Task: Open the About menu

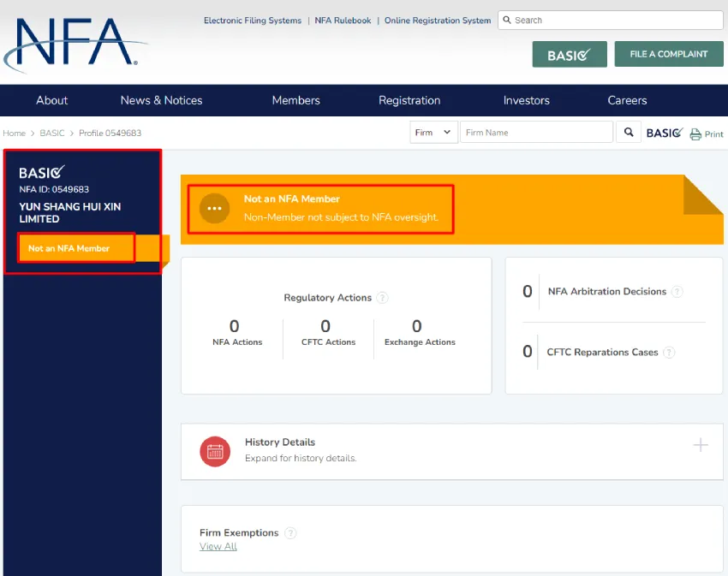Action: (52, 100)
